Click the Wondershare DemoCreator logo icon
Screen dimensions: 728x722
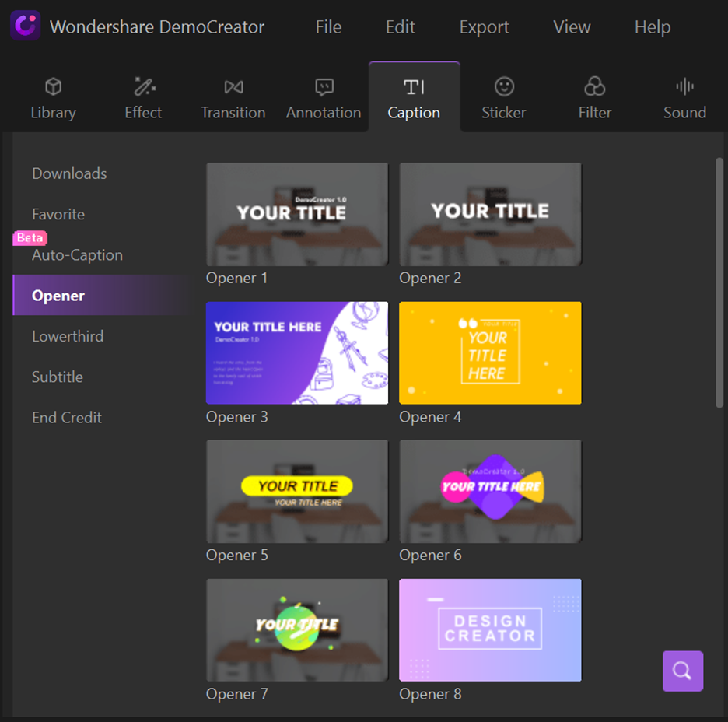coord(25,25)
